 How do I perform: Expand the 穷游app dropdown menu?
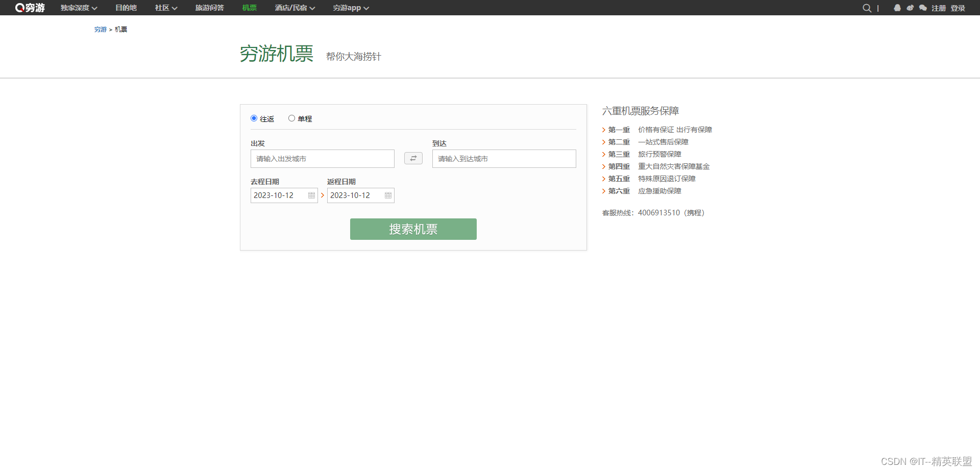point(351,8)
